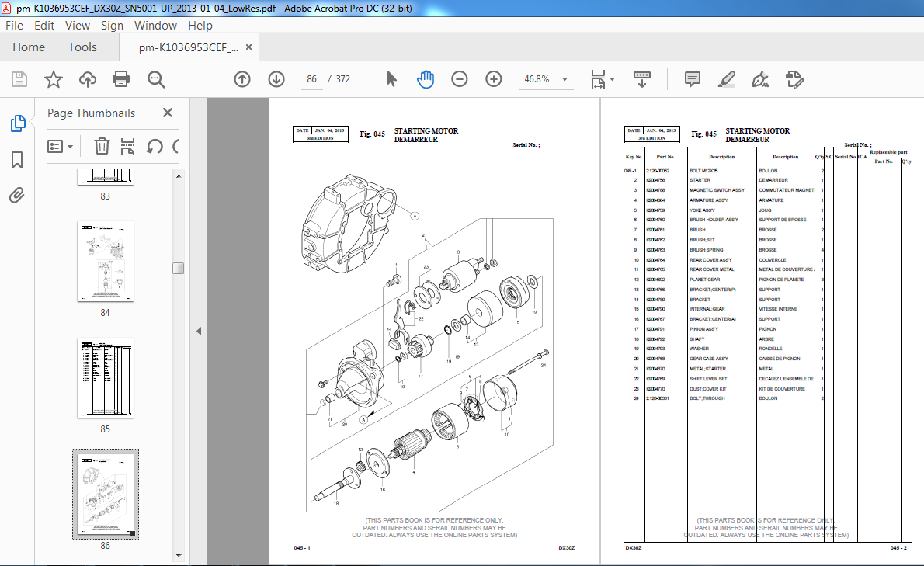Add a comment sticky note
This screenshot has height=566, width=924.
693,79
